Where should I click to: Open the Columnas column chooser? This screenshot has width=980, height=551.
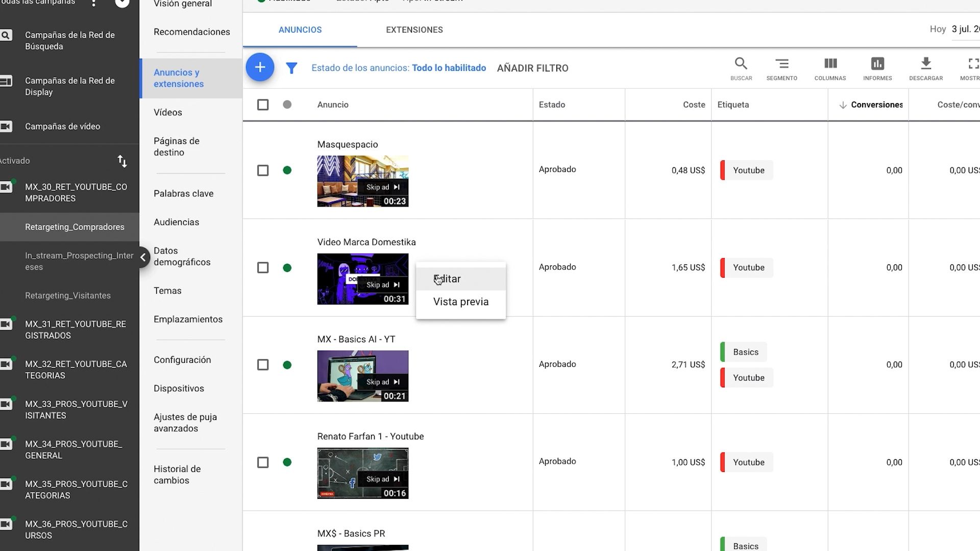pos(830,69)
